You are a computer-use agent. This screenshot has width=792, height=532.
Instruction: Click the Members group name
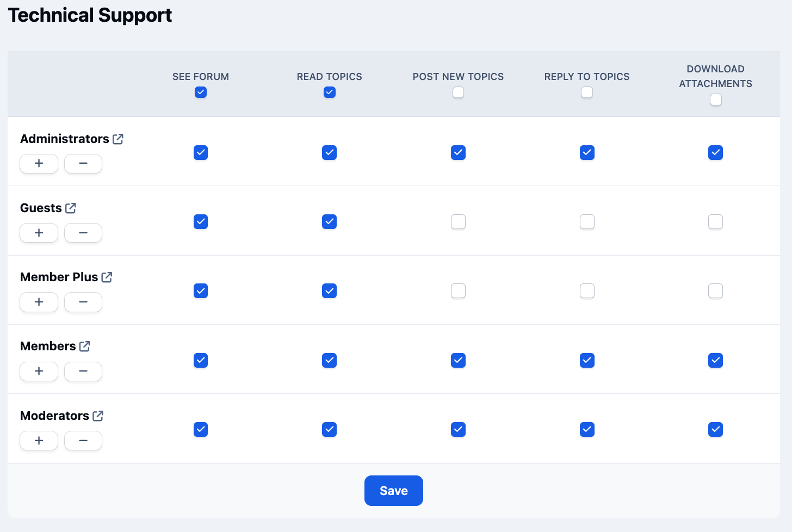pyautogui.click(x=48, y=347)
